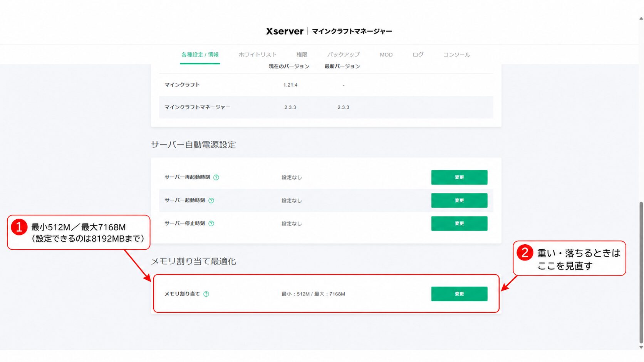Click 変更 button for メモリ割り当て
Image resolution: width=644 pixels, height=362 pixels.
click(x=459, y=294)
